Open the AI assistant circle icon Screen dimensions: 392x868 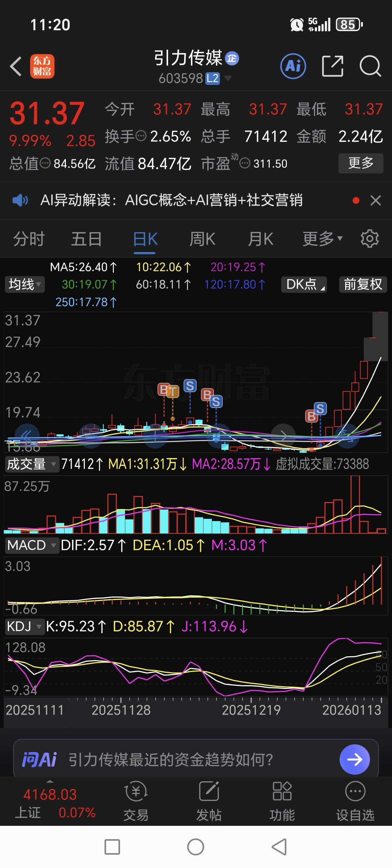click(x=293, y=66)
